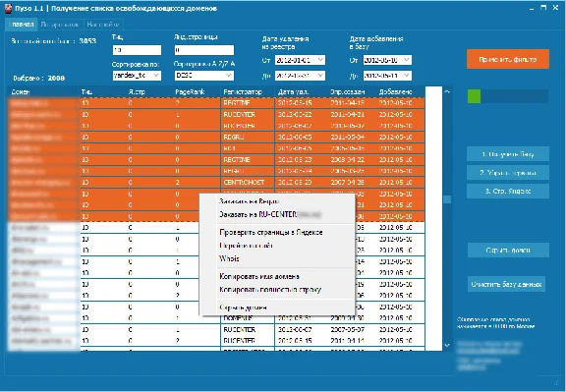Click the PageRank column header
This screenshot has height=392, width=566.
190,92
